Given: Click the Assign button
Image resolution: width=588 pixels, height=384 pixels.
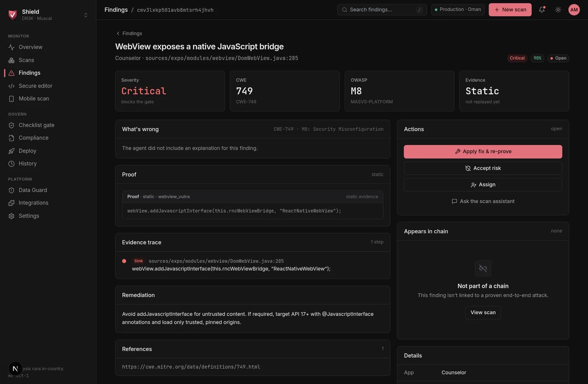Looking at the screenshot, I should pyautogui.click(x=483, y=185).
